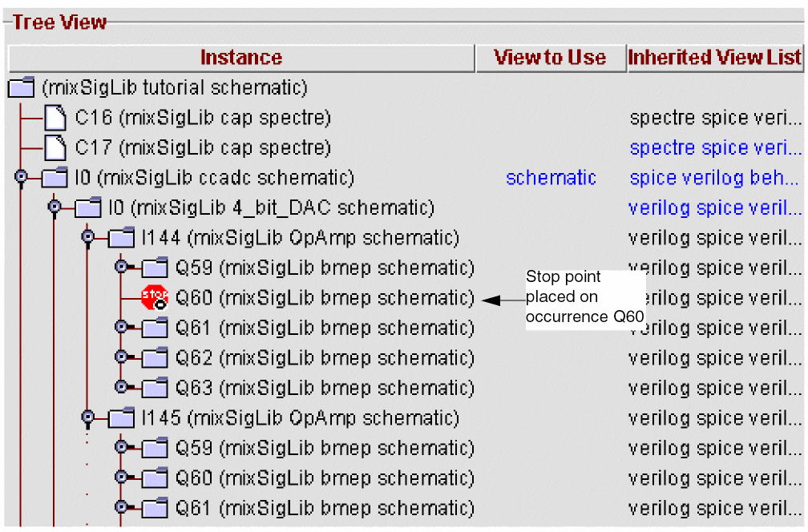Collapse the I0 4_bit_DAC tree node
The width and height of the screenshot is (808, 532).
click(55, 208)
